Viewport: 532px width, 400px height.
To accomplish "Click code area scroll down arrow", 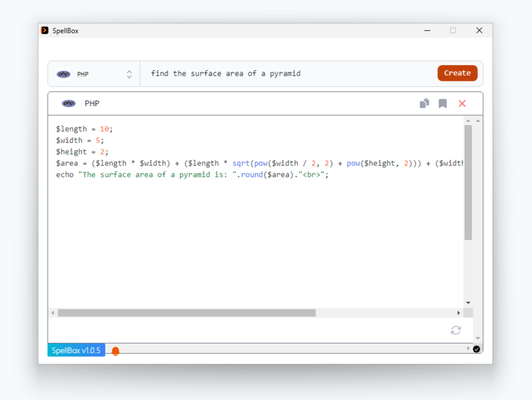I will pos(468,303).
